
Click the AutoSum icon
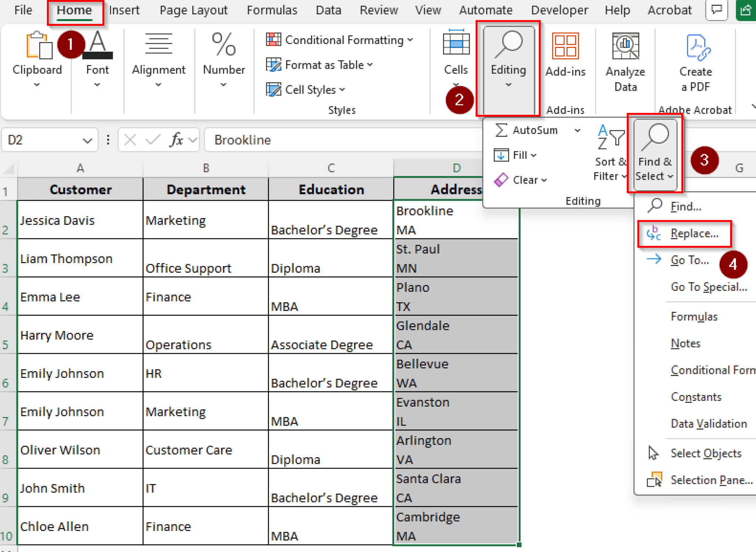[x=501, y=130]
